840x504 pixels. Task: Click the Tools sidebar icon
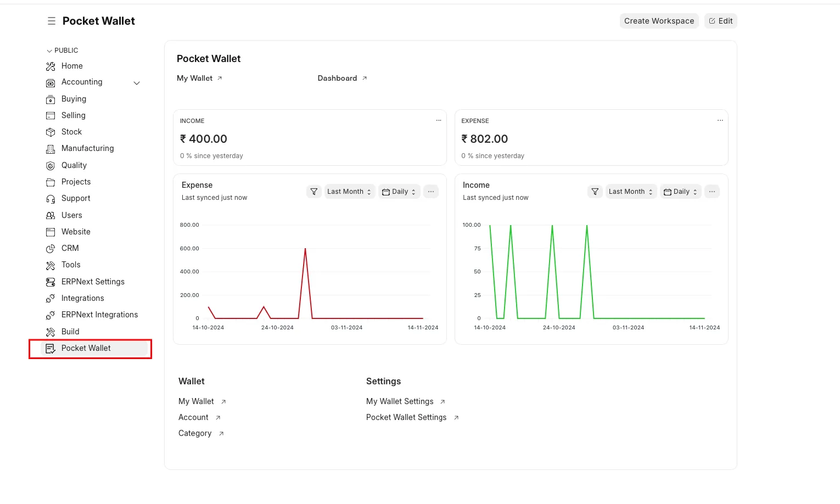point(51,265)
